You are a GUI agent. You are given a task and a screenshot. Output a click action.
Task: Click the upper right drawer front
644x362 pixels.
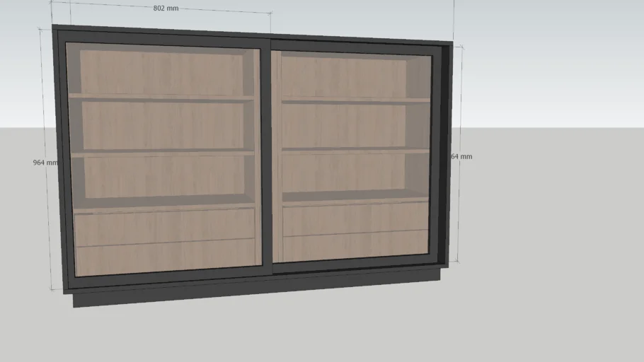355,218
